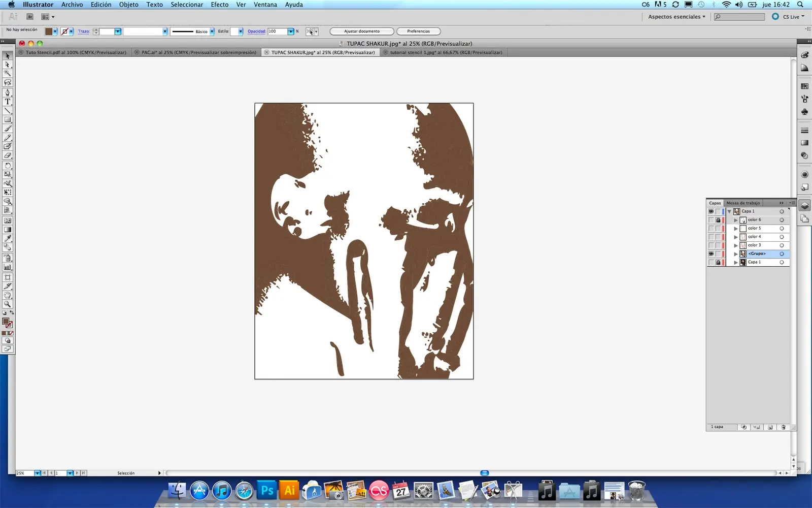Select the Rotate tool
The height and width of the screenshot is (508, 812).
point(8,166)
